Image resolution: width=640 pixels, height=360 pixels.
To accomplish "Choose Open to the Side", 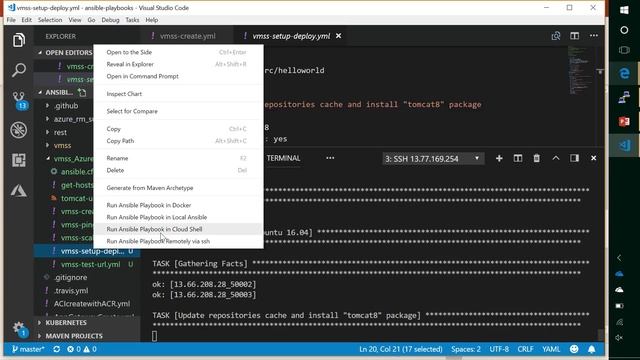I will click(x=178, y=52).
